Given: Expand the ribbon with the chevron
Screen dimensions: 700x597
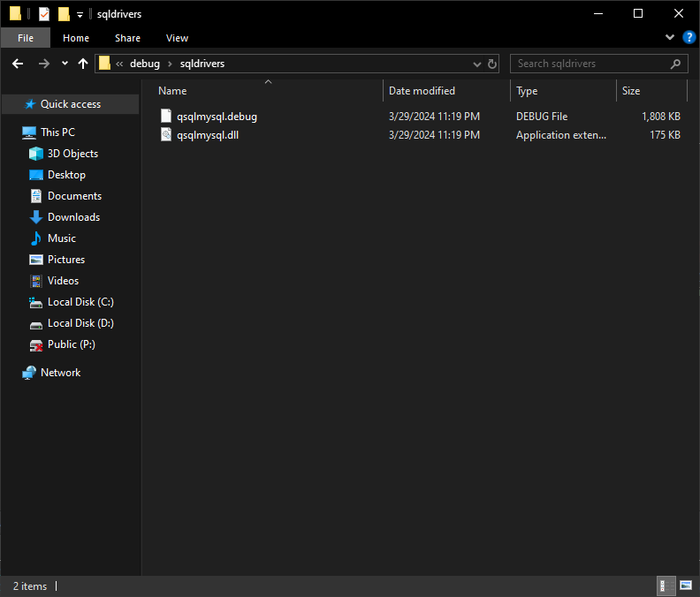Looking at the screenshot, I should coord(670,37).
